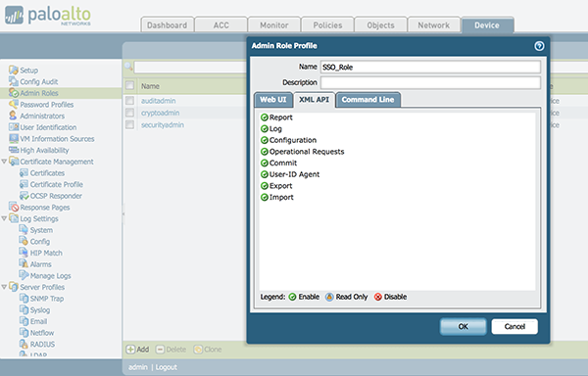Toggle the Report permission icon
This screenshot has height=376, width=588.
[x=265, y=117]
